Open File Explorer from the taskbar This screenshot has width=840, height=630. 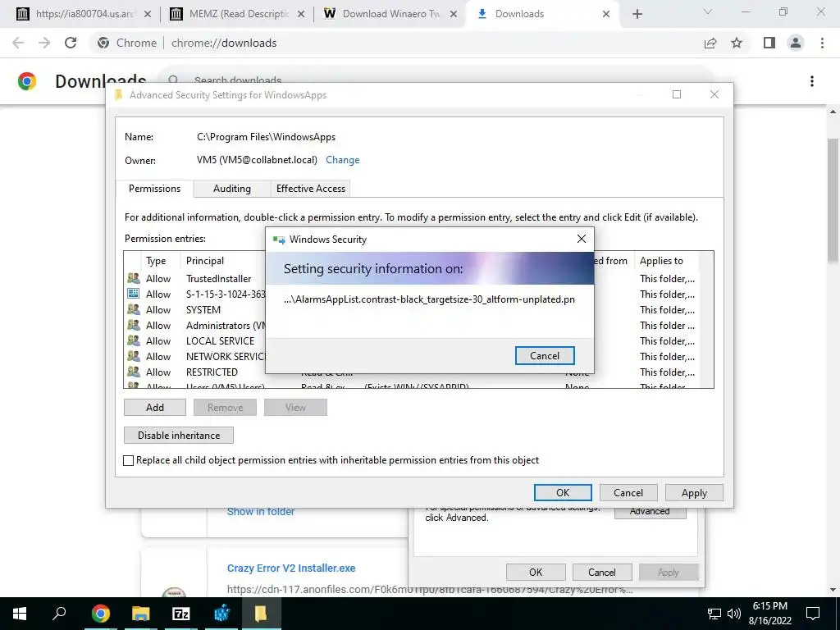[x=141, y=614]
